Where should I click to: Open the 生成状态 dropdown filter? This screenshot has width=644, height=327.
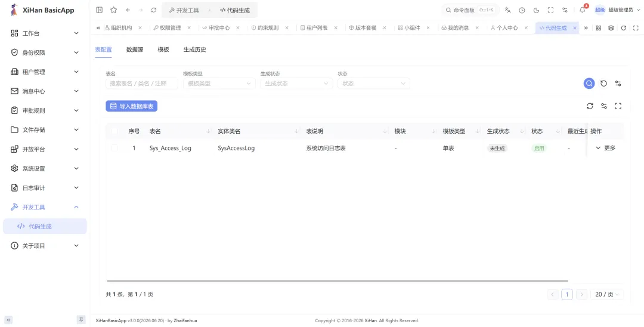coord(296,84)
